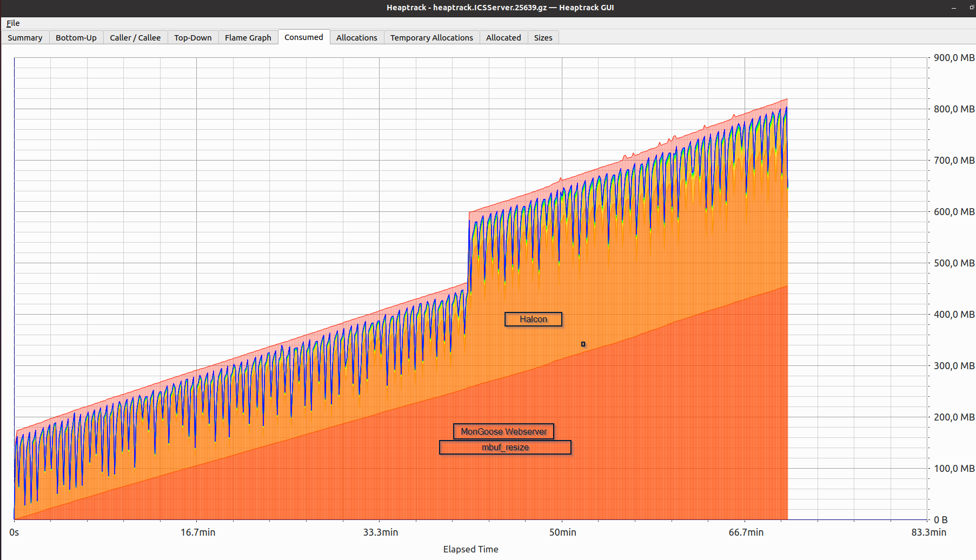Select the Consumed tab
The height and width of the screenshot is (560, 976).
pos(303,37)
